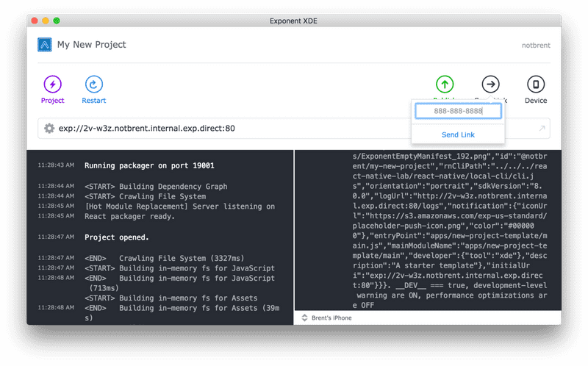Viewport: 588px width, 366px height.
Task: Click device log line starting with warning are ON
Action: click(x=452, y=295)
